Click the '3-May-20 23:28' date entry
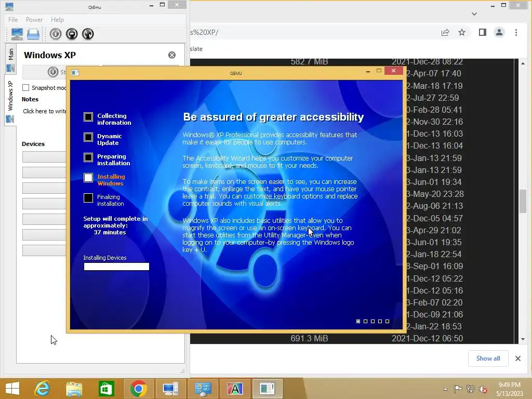Image resolution: width=532 pixels, height=399 pixels. 435,194
